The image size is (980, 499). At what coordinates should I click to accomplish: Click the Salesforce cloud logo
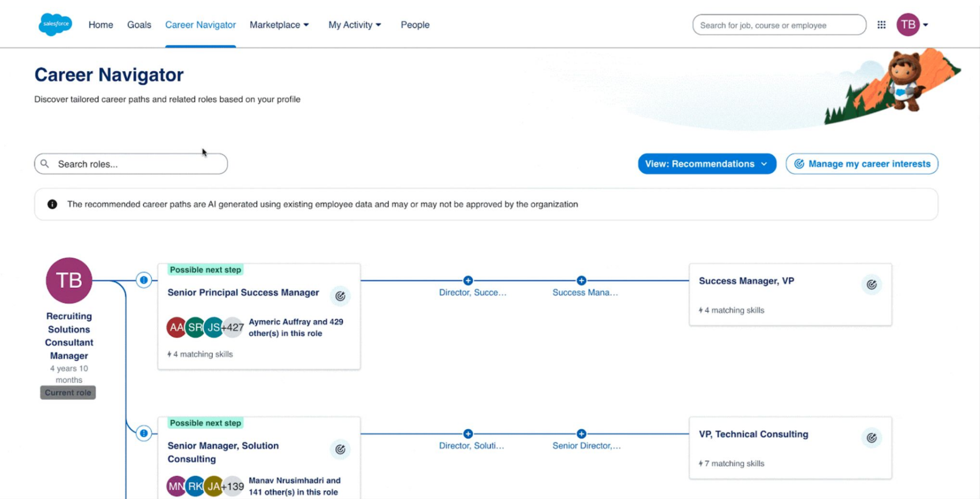(55, 24)
